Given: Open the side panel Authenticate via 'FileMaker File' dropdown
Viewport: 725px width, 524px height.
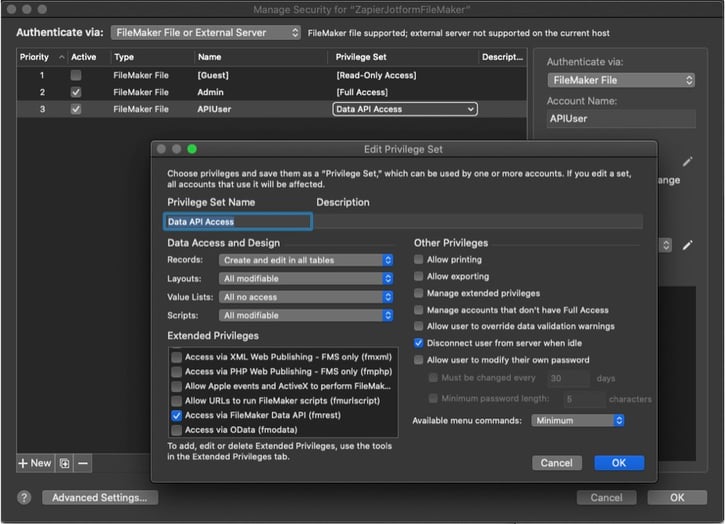Looking at the screenshot, I should (621, 80).
